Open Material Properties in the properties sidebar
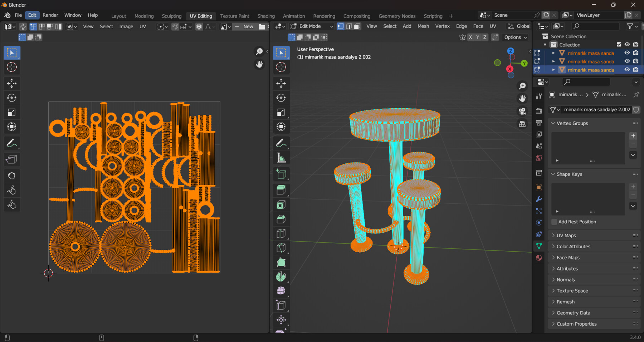This screenshot has height=342, width=644. tap(539, 257)
